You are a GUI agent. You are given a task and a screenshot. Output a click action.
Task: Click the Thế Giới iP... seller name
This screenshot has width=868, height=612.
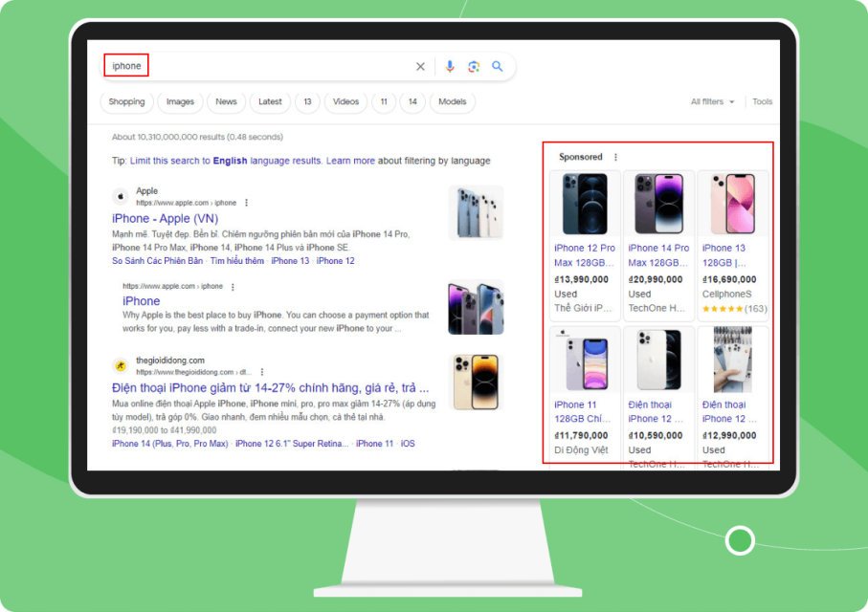pos(583,308)
